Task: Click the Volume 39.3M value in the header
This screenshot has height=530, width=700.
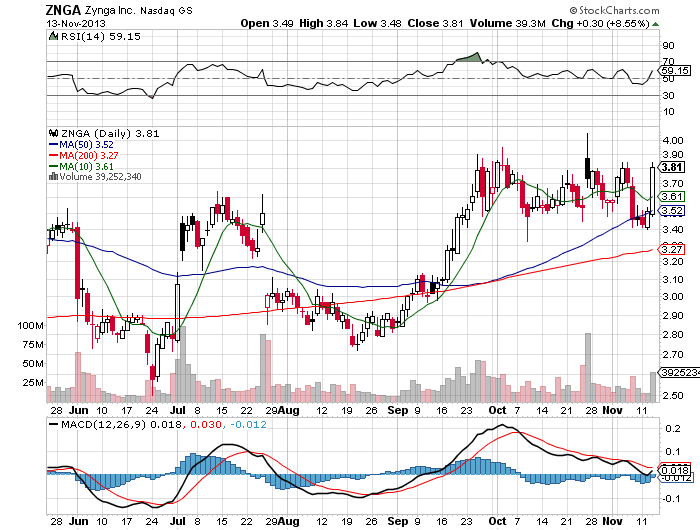Action: coord(508,23)
